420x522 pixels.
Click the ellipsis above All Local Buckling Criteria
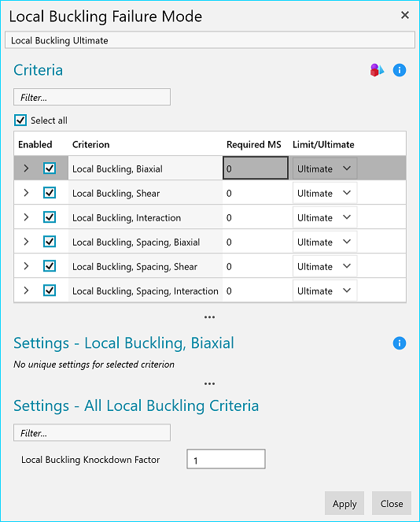(x=209, y=383)
